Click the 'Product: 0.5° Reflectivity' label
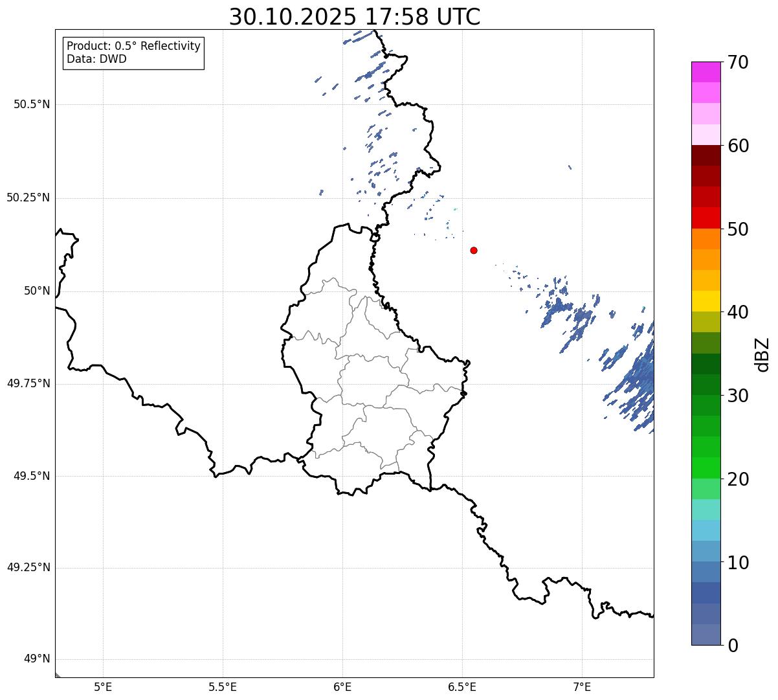778x700 pixels. coord(134,47)
